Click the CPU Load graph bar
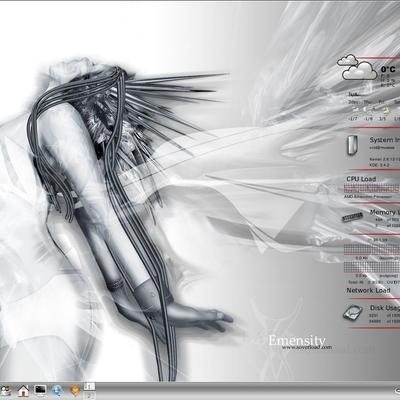Image resolution: width=400 pixels, height=400 pixels. pos(372,188)
